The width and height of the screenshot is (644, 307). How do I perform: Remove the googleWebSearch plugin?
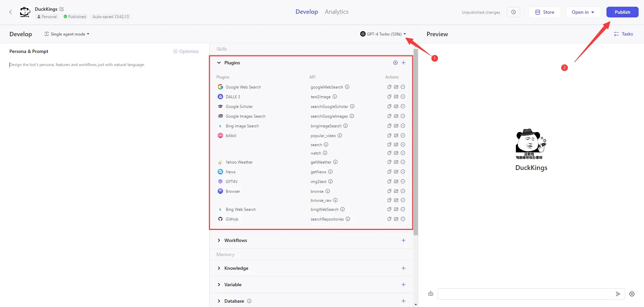403,87
